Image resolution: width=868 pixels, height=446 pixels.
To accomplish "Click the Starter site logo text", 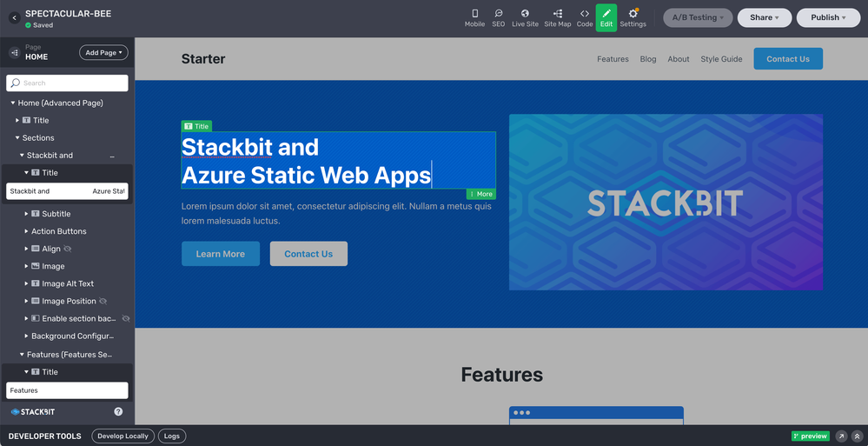I will pos(203,59).
